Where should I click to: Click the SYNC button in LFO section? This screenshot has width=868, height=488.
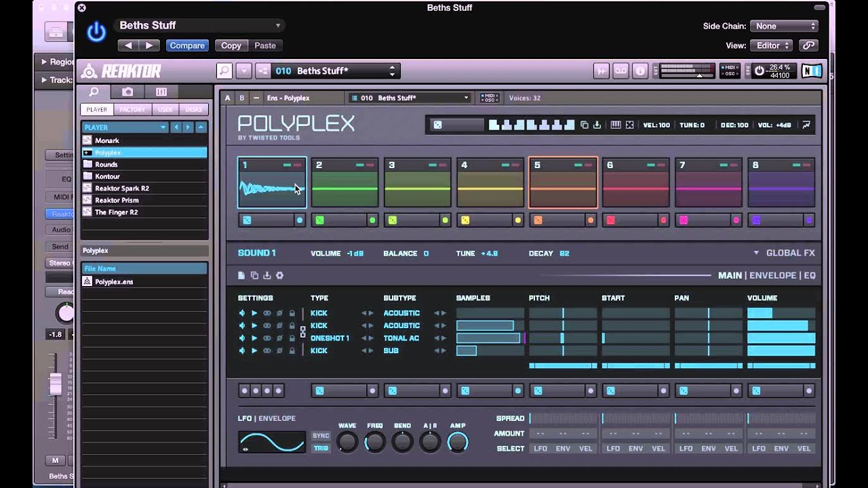[x=321, y=436]
